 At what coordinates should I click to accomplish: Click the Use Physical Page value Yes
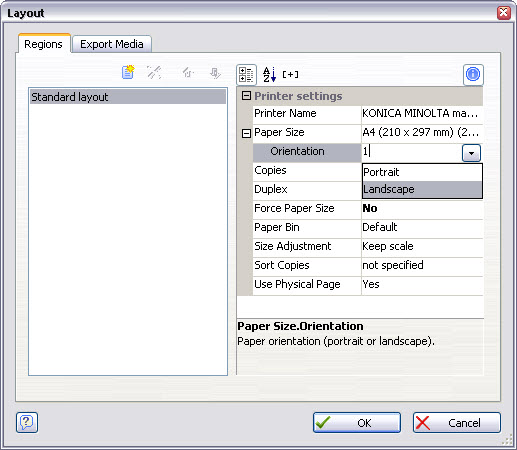[371, 284]
